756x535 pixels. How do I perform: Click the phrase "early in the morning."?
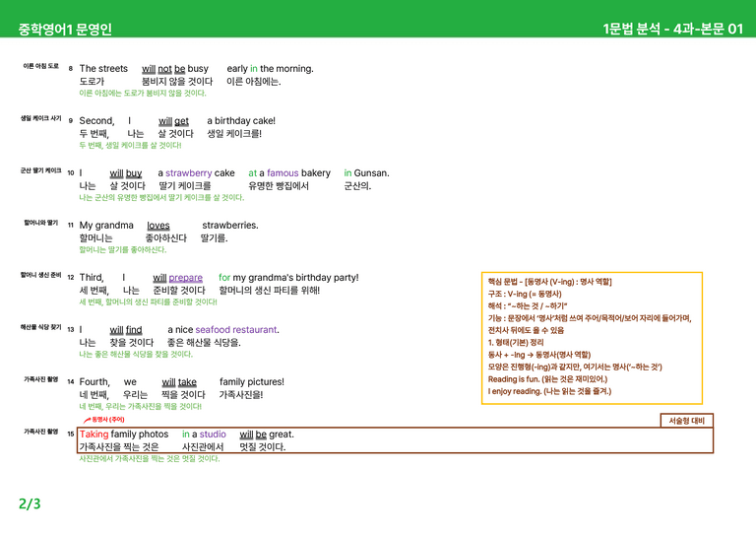pos(270,69)
